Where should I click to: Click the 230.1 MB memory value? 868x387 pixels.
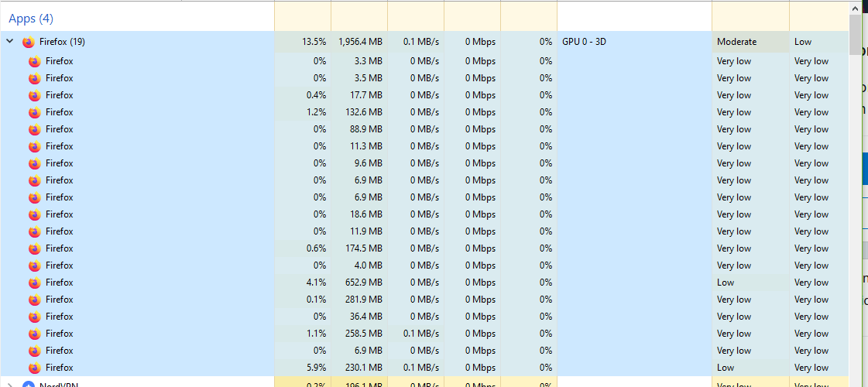tap(364, 368)
